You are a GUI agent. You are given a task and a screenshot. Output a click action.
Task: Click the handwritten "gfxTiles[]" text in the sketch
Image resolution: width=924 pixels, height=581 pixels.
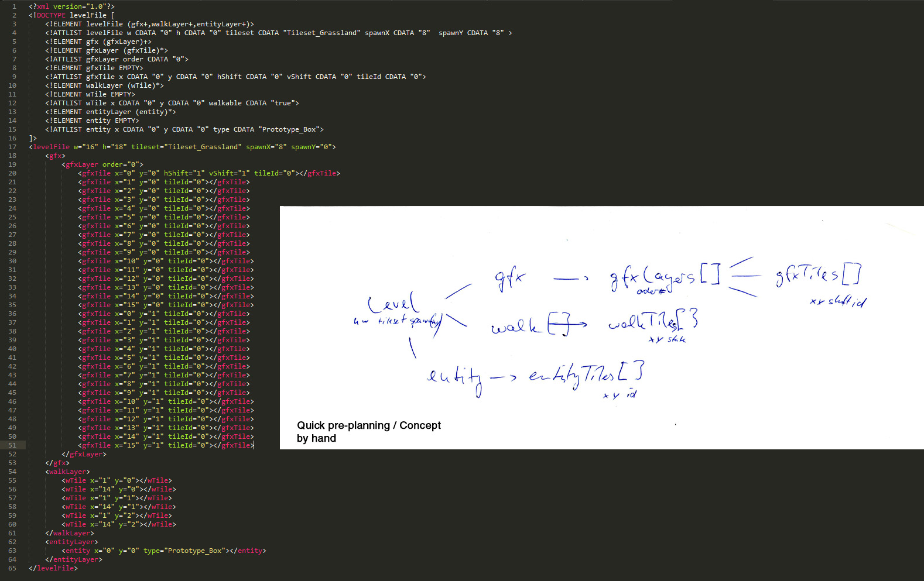tap(817, 274)
